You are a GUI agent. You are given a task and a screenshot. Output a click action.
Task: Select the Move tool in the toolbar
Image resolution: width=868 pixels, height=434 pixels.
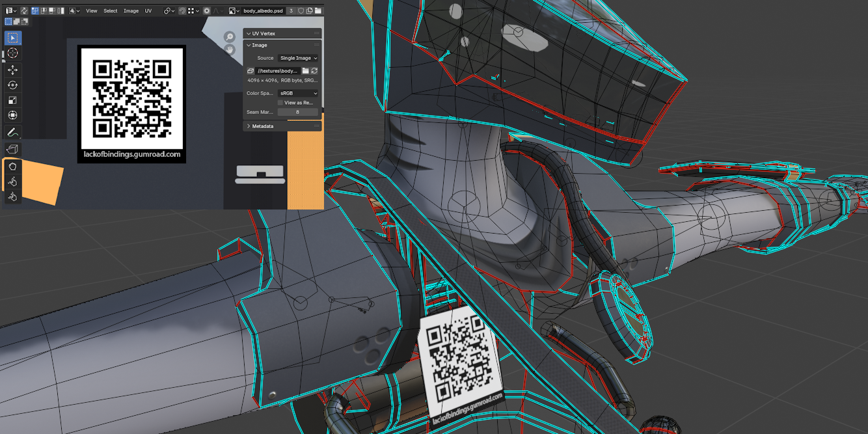(13, 70)
